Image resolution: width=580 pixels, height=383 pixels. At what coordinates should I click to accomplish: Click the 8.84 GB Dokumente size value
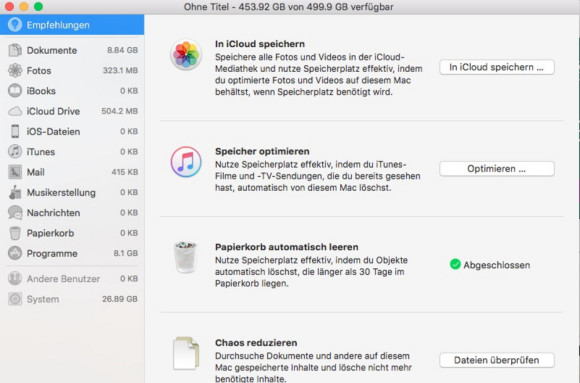point(122,50)
